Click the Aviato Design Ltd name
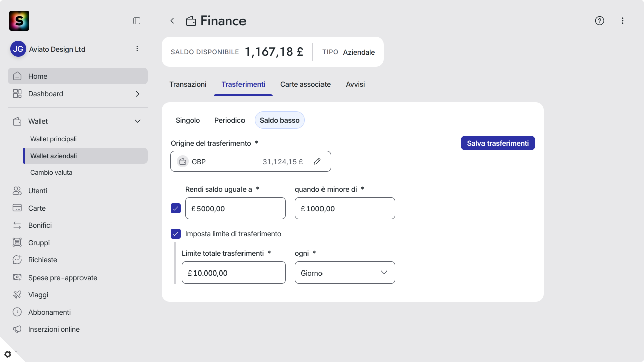644x362 pixels. coord(57,49)
